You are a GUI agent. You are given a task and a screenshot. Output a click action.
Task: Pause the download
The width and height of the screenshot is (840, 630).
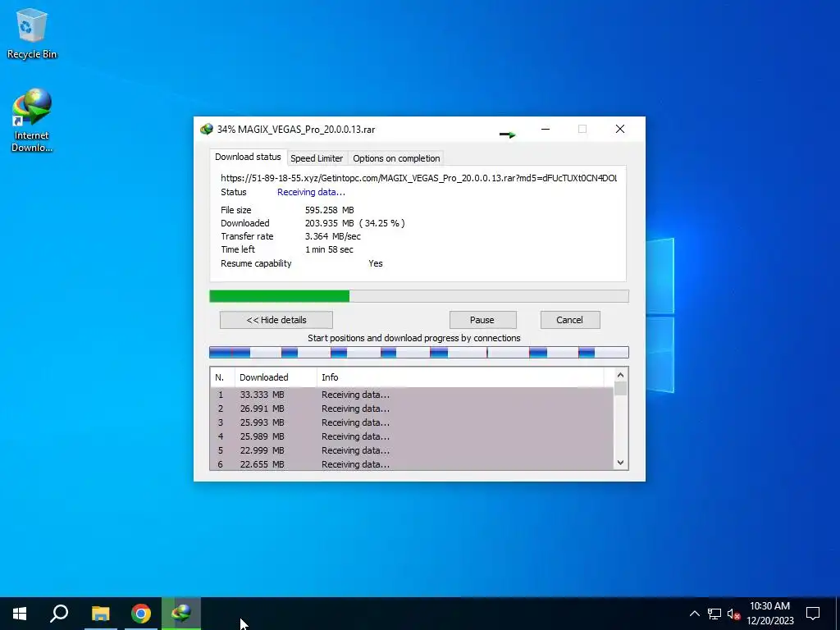[482, 320]
